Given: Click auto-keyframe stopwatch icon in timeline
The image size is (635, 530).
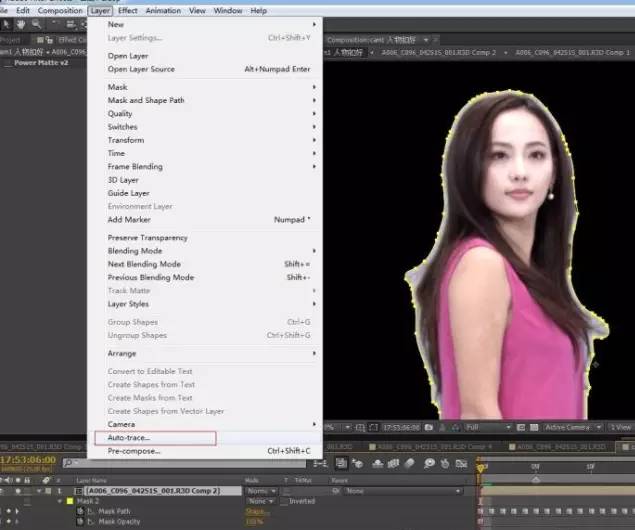Looking at the screenshot, I should [x=445, y=463].
